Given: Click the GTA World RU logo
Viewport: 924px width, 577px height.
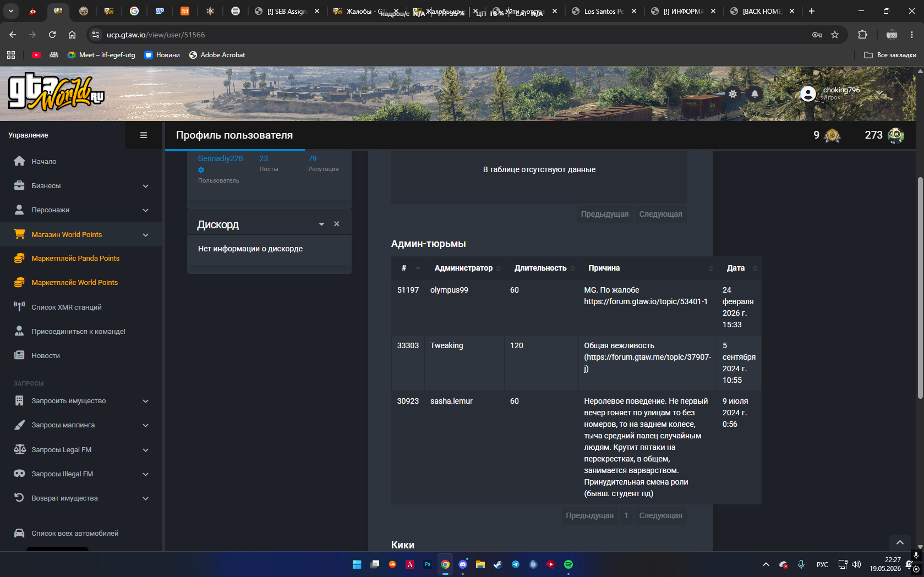Looking at the screenshot, I should point(56,92).
